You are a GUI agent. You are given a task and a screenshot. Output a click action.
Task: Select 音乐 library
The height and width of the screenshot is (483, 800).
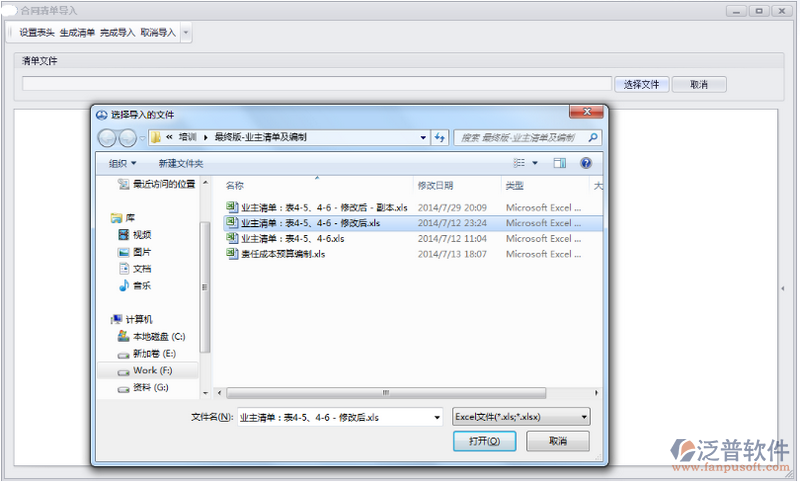point(135,286)
